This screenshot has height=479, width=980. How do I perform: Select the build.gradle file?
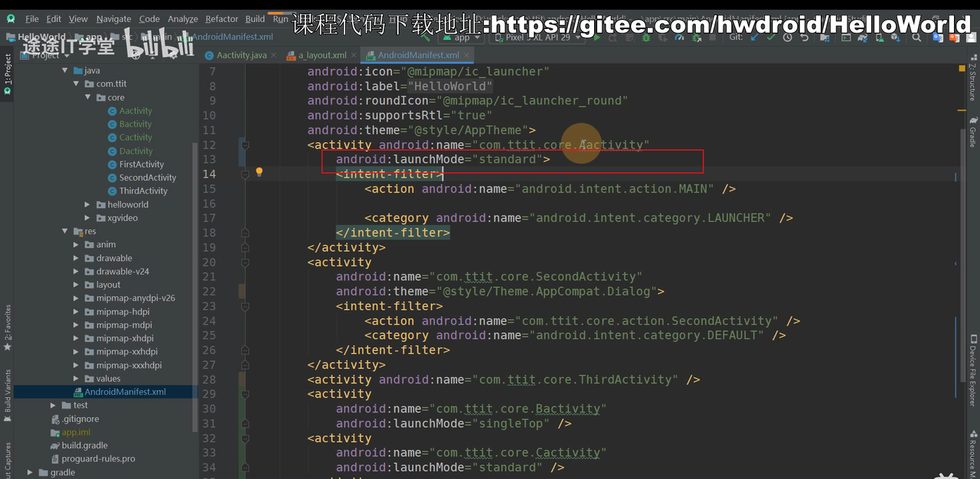84,445
